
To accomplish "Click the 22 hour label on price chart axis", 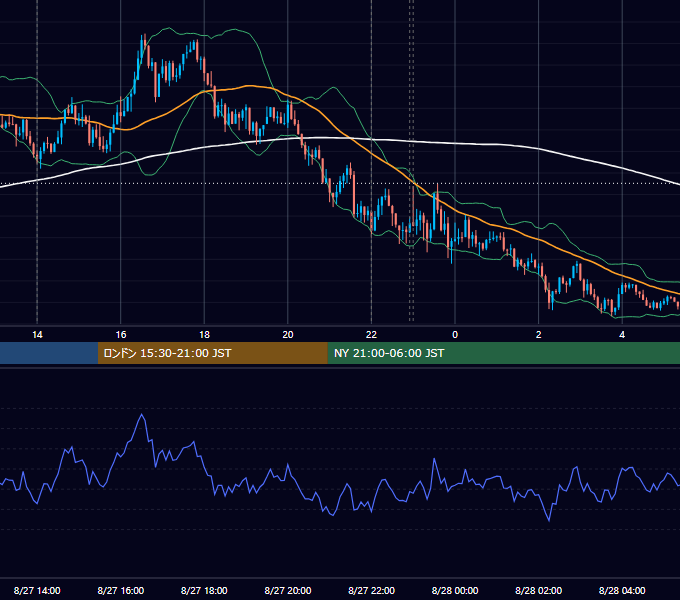I will [x=371, y=335].
